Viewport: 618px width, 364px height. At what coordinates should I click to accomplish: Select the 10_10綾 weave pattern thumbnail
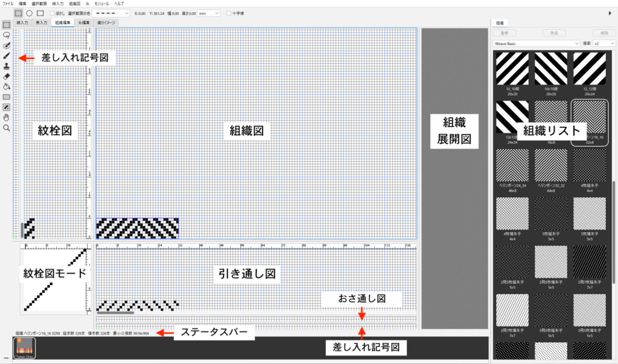pos(512,70)
